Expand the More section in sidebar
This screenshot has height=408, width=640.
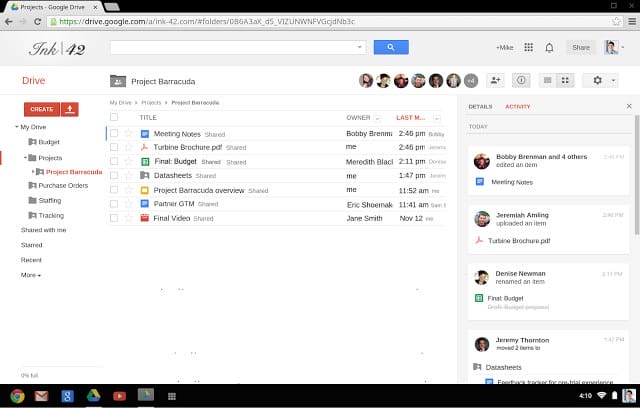click(x=31, y=274)
